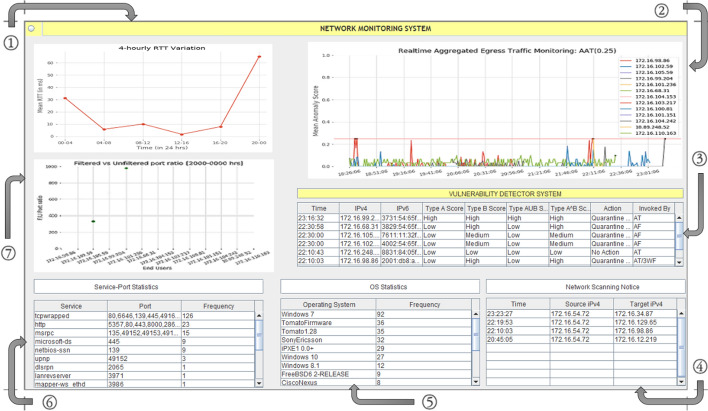Select the Vulnerability Detector table scrollbar thumb
The image size is (708, 411).
pos(679,235)
